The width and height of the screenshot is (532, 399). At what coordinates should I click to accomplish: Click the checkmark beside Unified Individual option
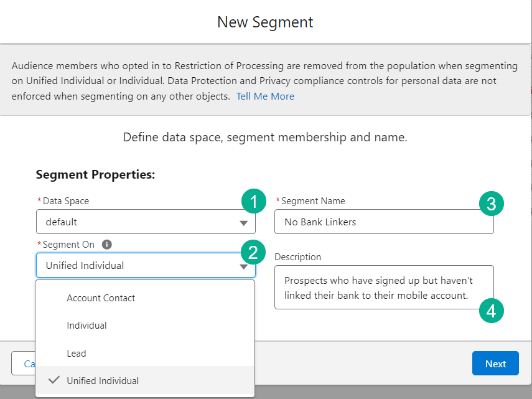pyautogui.click(x=54, y=380)
